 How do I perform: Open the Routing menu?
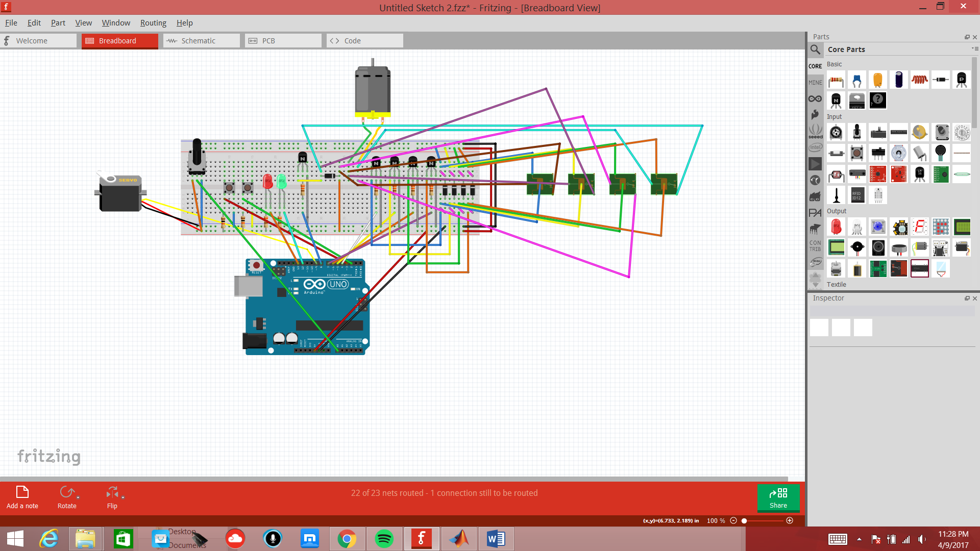(x=153, y=22)
